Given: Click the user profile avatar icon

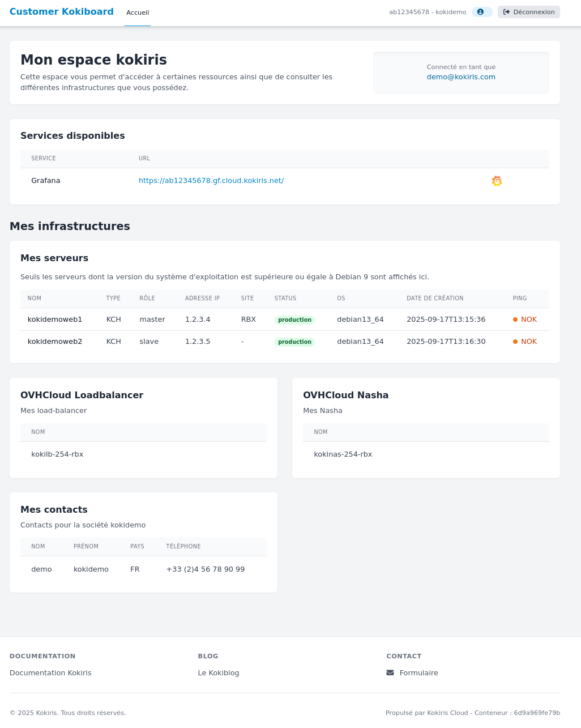Looking at the screenshot, I should [x=481, y=12].
